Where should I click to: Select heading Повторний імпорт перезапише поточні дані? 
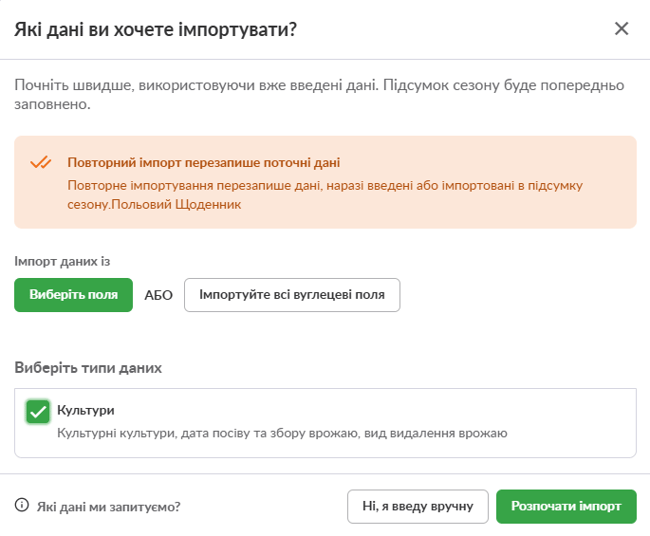[203, 162]
